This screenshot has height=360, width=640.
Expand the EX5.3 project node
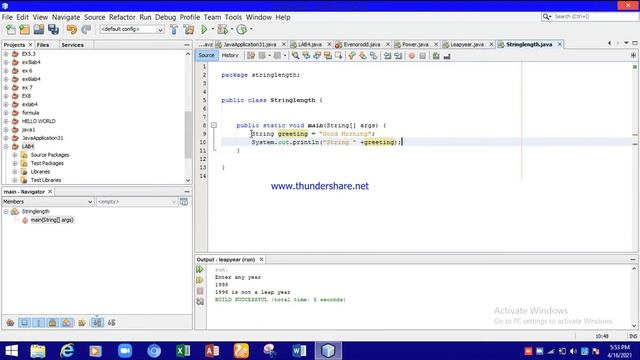[6, 54]
